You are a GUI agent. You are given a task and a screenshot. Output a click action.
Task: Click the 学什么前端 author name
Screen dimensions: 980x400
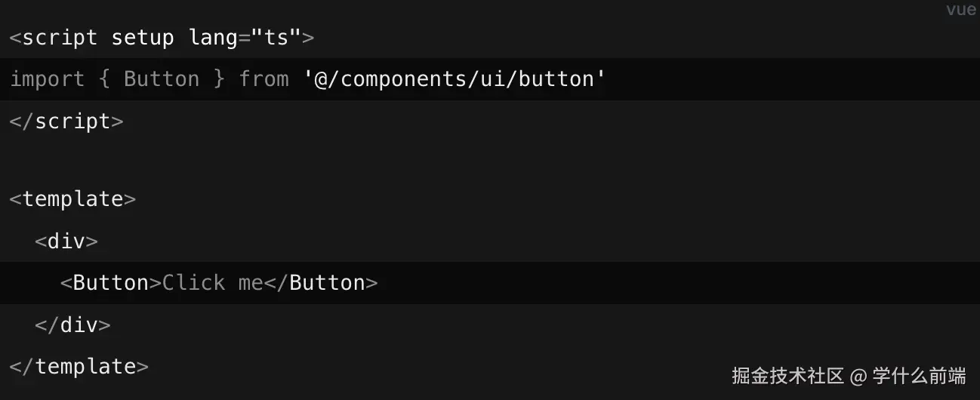click(x=919, y=376)
